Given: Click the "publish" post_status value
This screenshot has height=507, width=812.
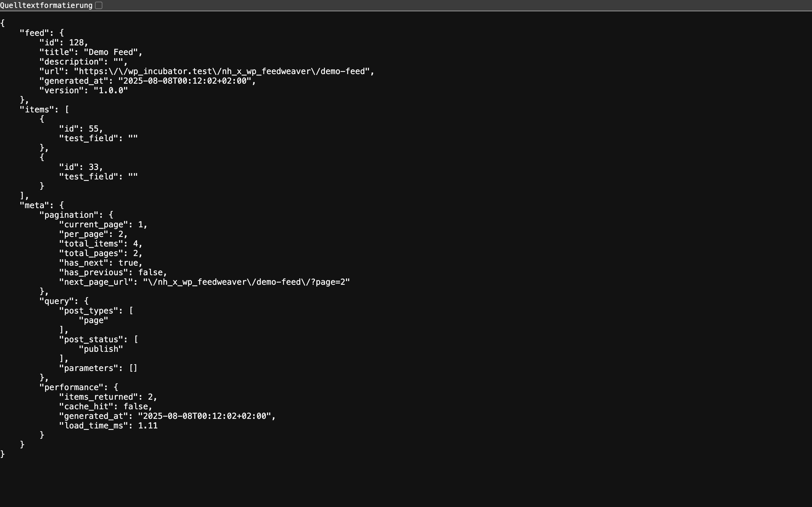Looking at the screenshot, I should [101, 349].
